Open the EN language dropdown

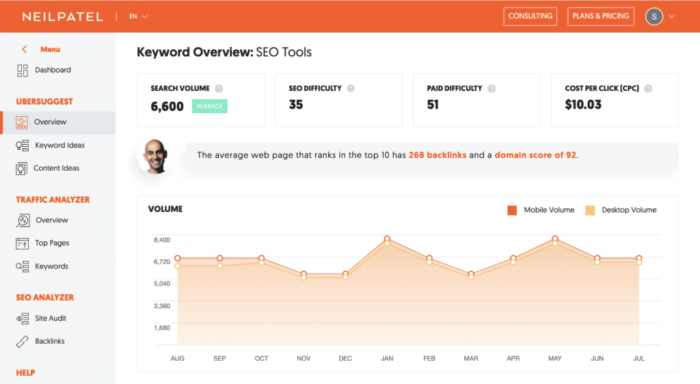click(x=138, y=17)
